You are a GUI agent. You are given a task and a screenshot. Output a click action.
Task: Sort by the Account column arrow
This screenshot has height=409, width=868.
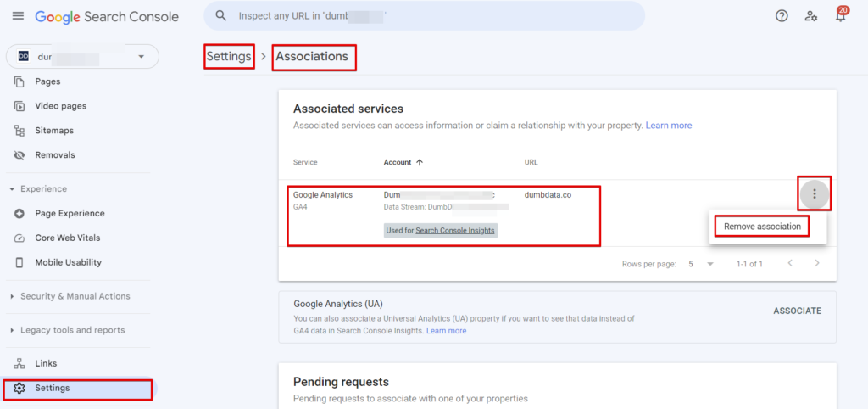click(419, 162)
